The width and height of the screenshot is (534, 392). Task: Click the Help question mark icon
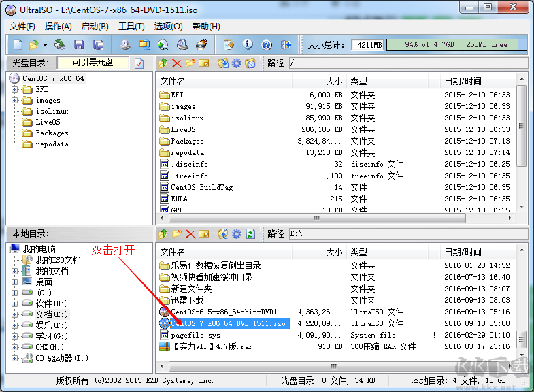click(x=267, y=45)
